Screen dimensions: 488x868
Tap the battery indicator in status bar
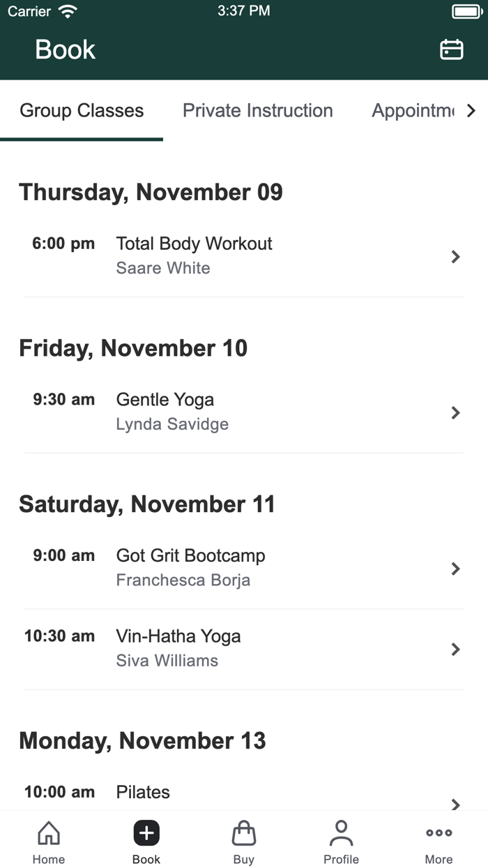pos(466,11)
